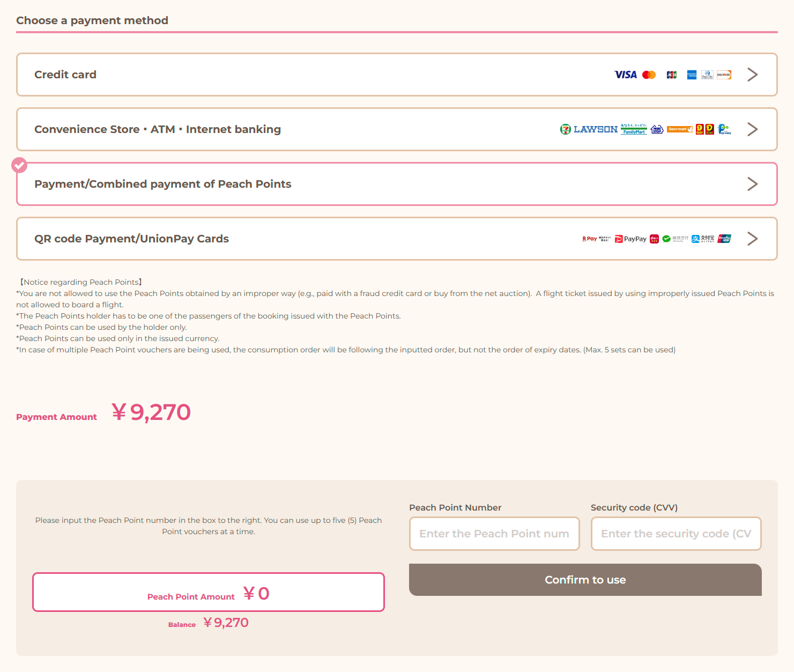The height and width of the screenshot is (672, 794).
Task: Click 'Peach Points can be used by the holder only' line
Action: coord(102,327)
